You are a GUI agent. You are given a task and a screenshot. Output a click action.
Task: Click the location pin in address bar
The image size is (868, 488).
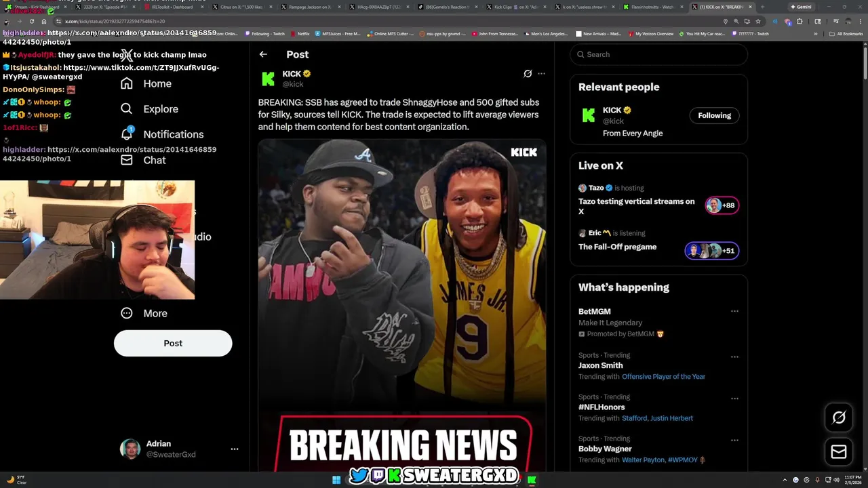pos(725,21)
